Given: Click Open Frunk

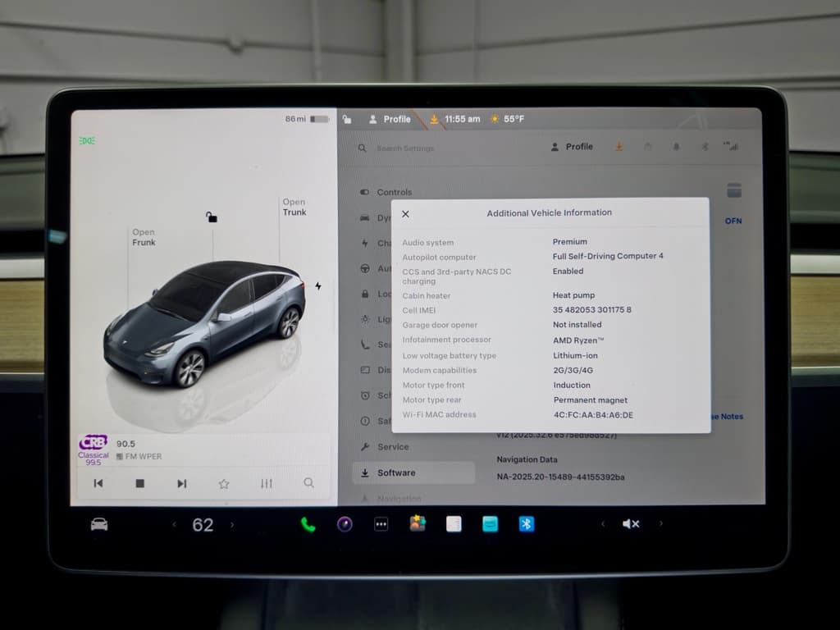Looking at the screenshot, I should (x=144, y=237).
